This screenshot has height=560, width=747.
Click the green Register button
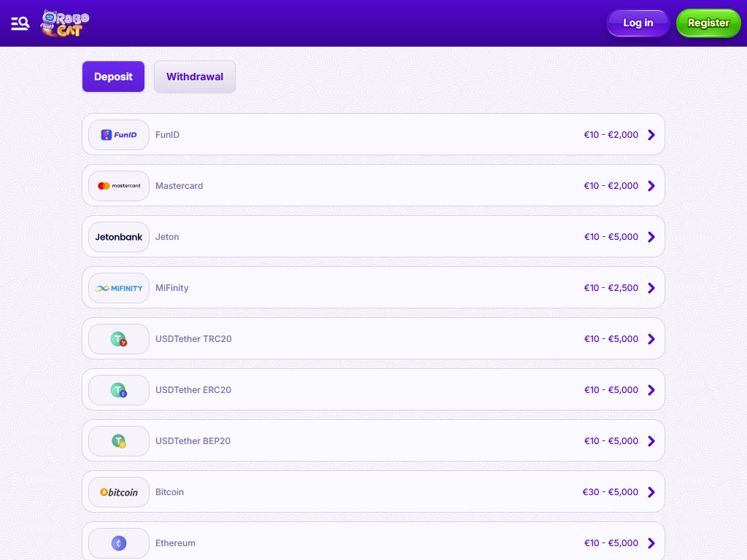[708, 23]
